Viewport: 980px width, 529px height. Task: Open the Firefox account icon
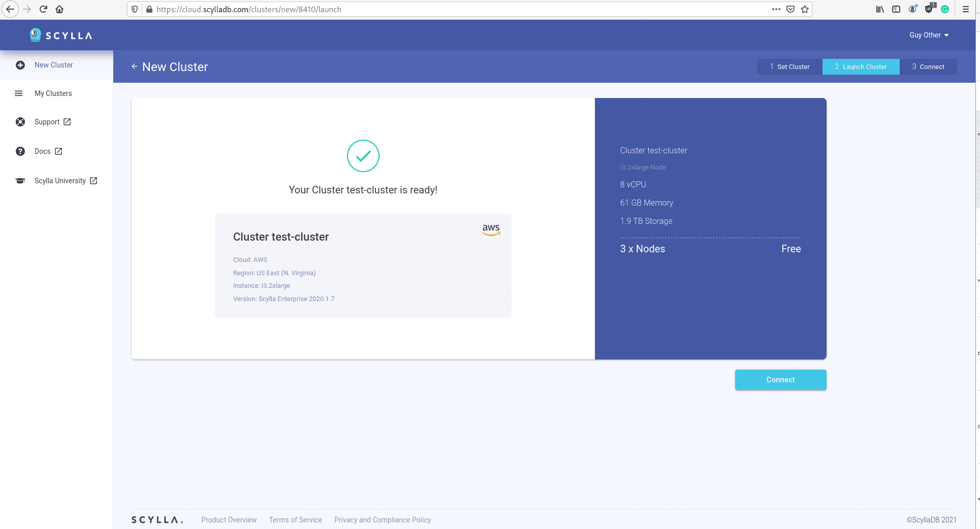913,9
